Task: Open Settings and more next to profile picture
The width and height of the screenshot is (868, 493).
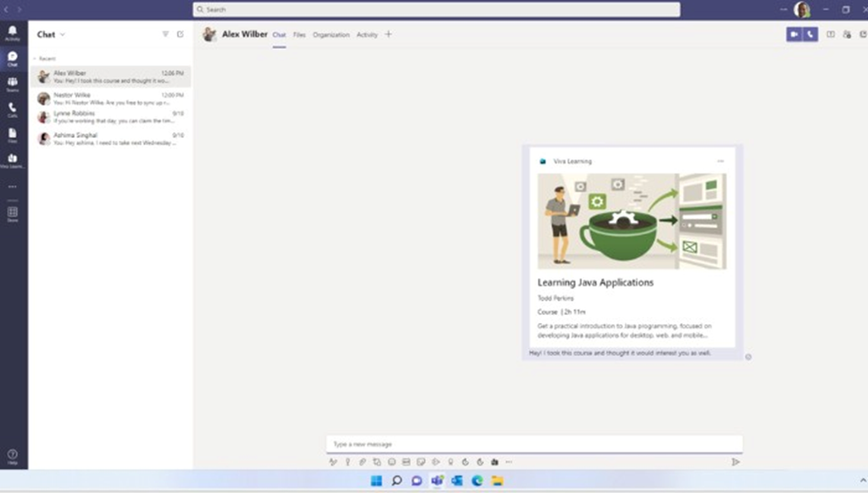Action: 783,10
